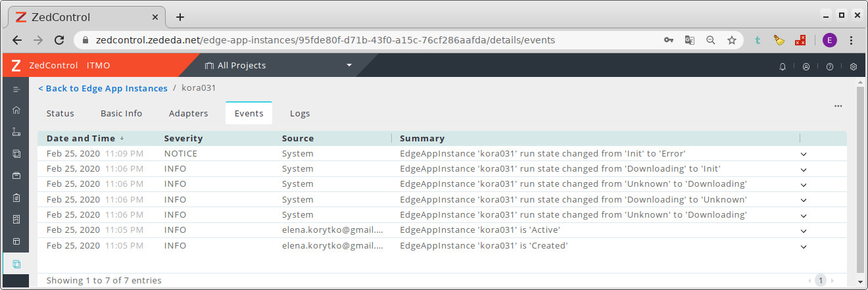The image size is (868, 290).
Task: Click page 1 pagination button
Action: coord(820,280)
